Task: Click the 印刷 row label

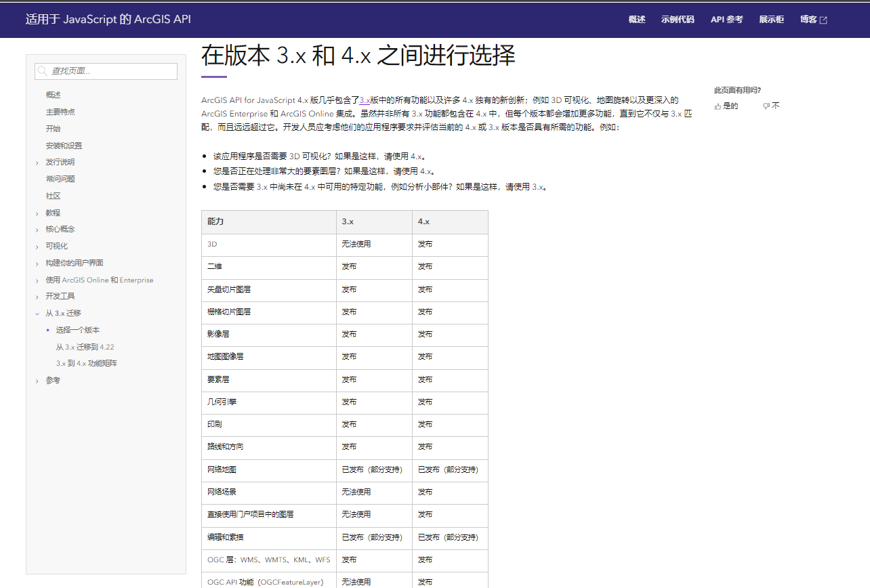Action: 214,424
